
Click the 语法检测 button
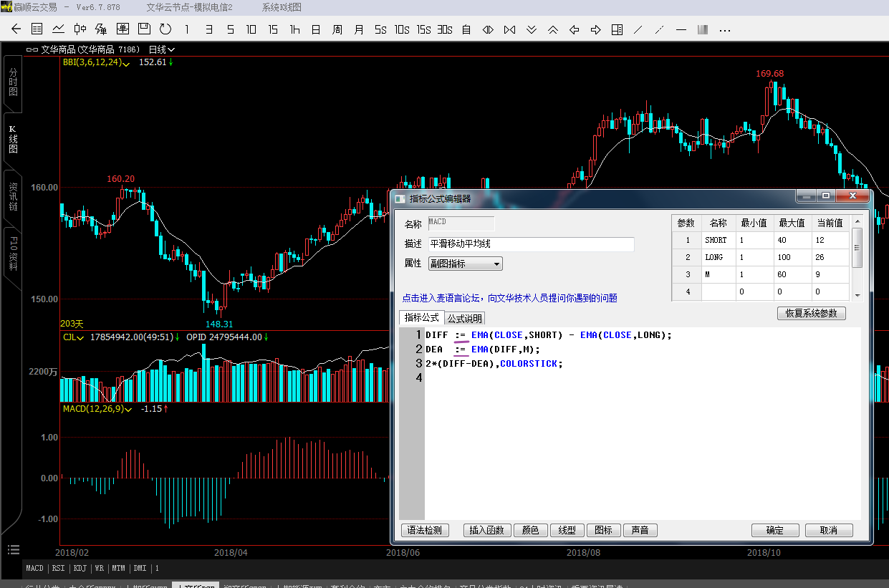point(425,531)
